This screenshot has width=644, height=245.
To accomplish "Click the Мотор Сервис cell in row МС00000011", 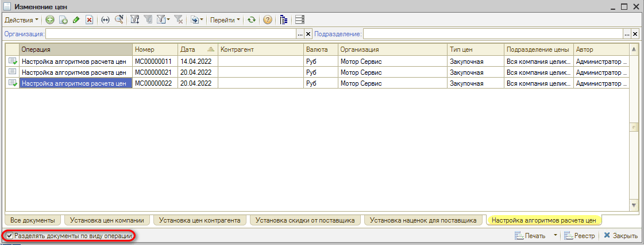I will point(392,62).
